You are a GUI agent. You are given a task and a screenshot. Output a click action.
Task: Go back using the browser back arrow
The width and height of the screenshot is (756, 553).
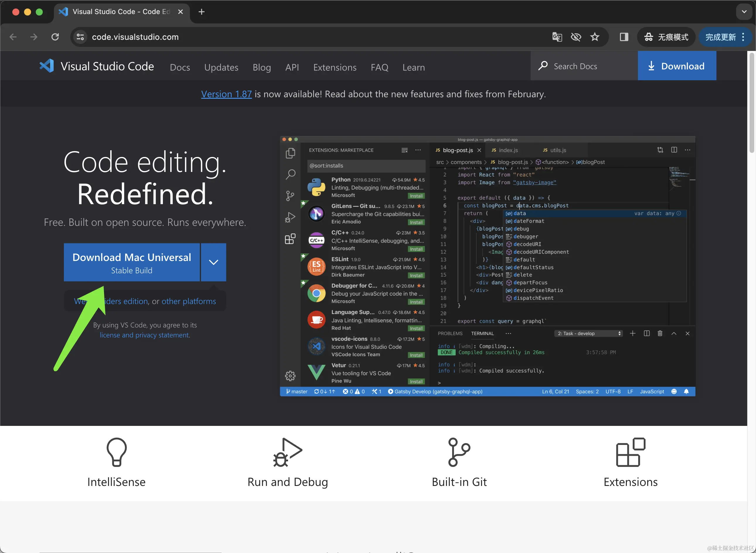[x=13, y=37]
